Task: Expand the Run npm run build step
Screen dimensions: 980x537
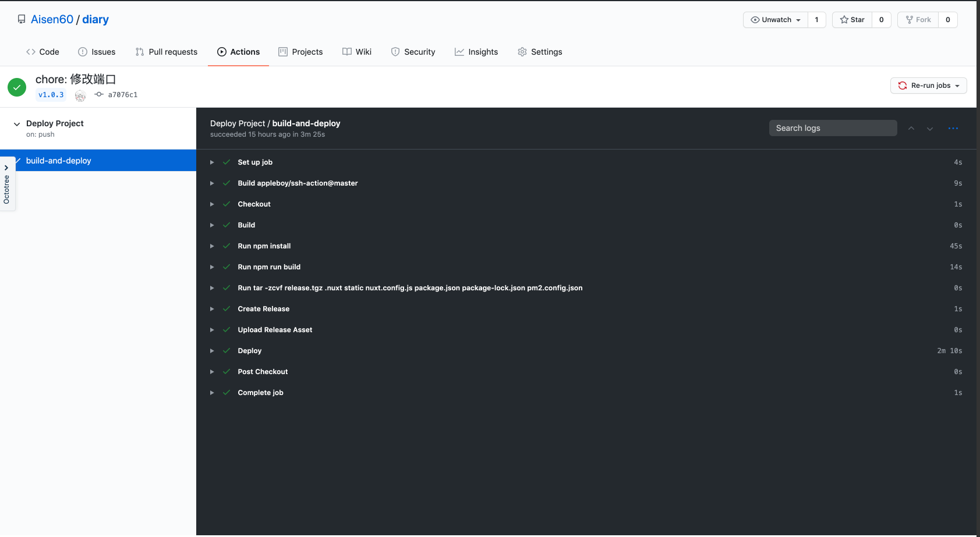Action: coord(212,267)
